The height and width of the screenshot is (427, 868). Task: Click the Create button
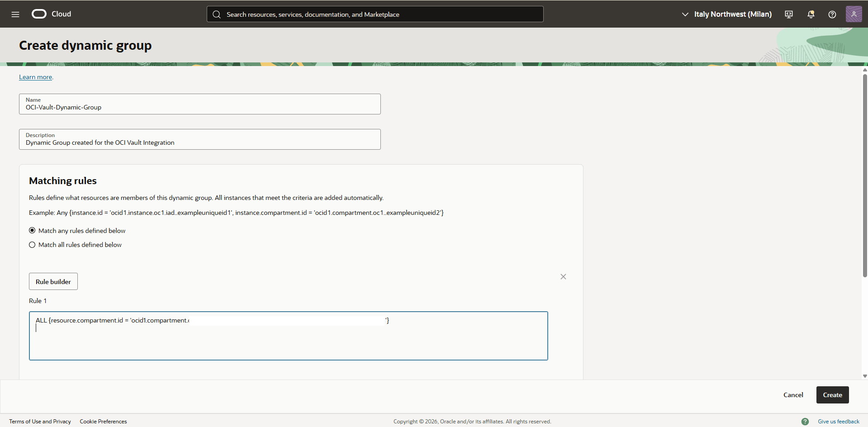(832, 395)
